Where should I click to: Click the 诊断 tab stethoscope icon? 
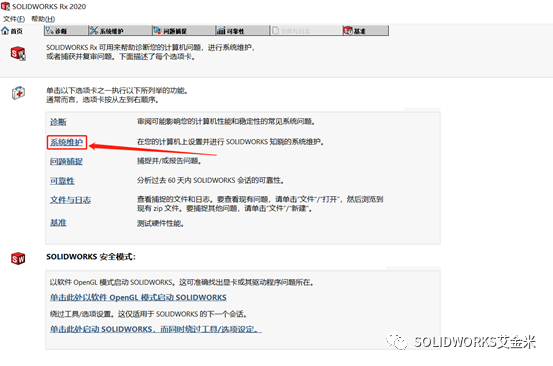coord(50,31)
